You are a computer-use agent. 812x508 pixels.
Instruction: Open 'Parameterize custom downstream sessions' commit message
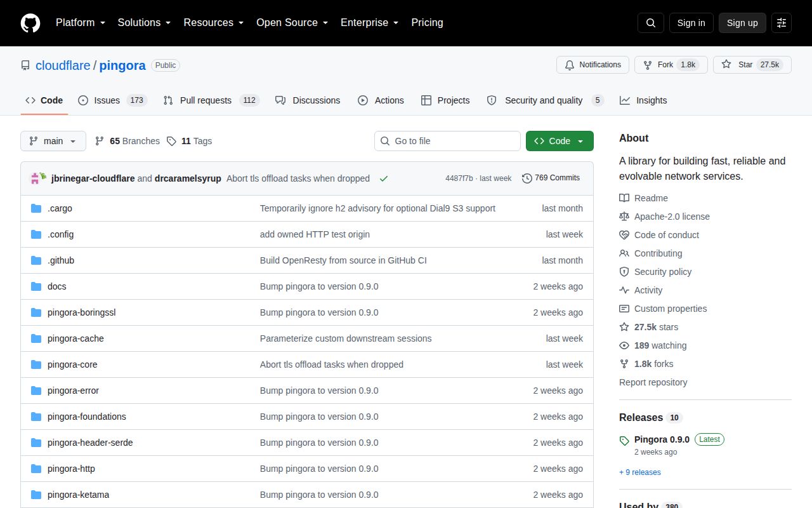pos(346,338)
